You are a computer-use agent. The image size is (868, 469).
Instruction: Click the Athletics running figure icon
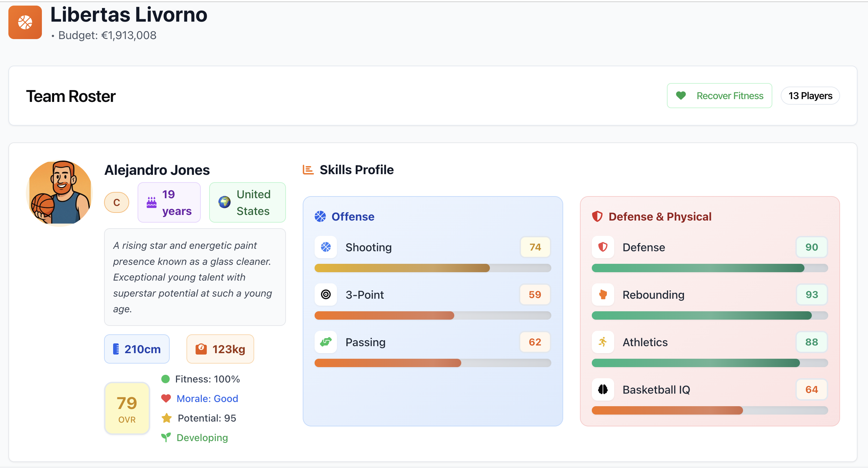603,342
